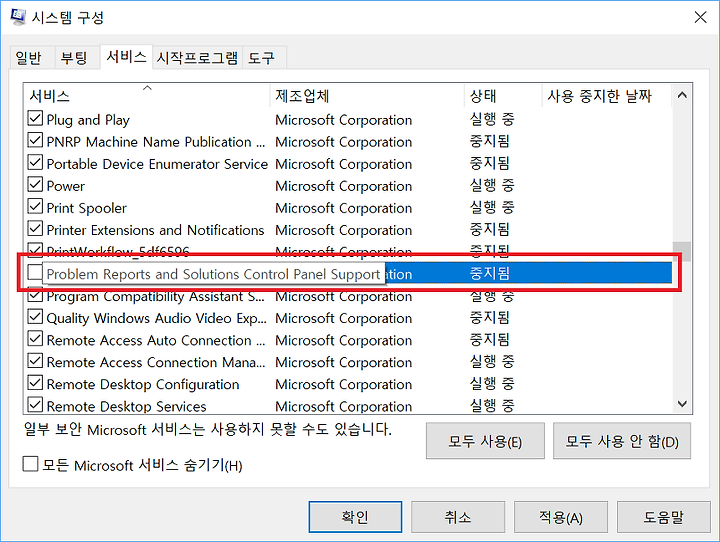This screenshot has width=720, height=542.
Task: Sort by the 제조업체 column header
Action: [367, 96]
